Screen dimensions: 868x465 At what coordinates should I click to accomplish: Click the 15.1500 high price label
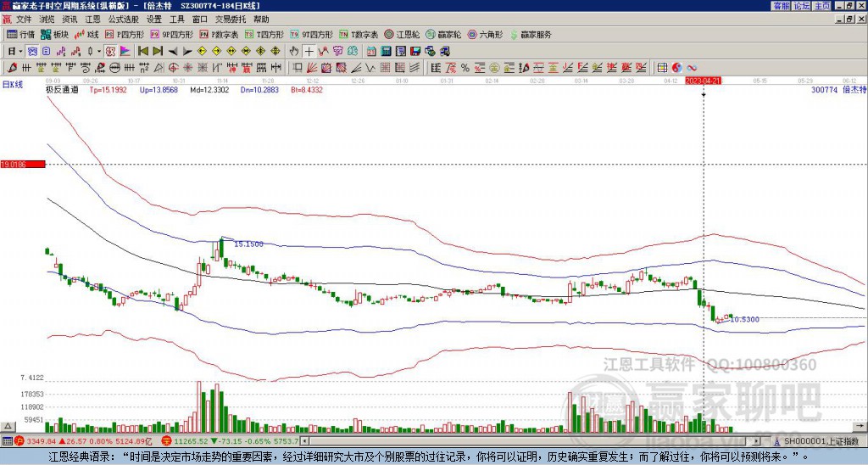click(x=248, y=244)
